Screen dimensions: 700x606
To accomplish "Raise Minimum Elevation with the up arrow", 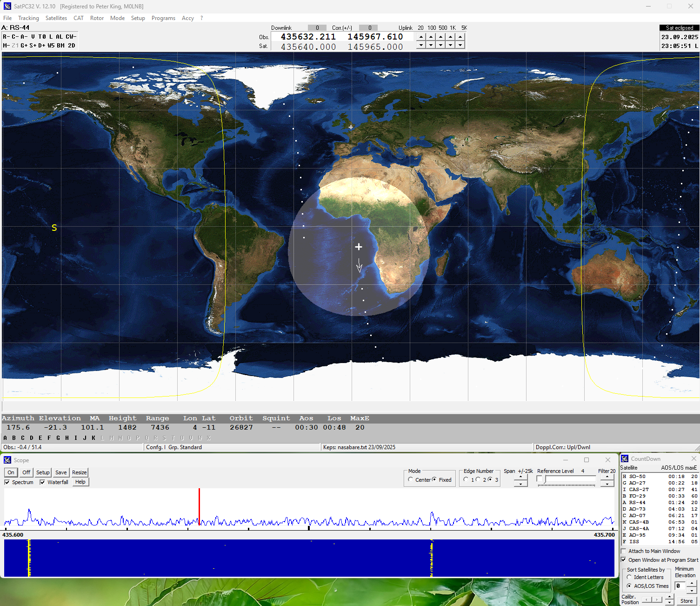I will pos(692,583).
